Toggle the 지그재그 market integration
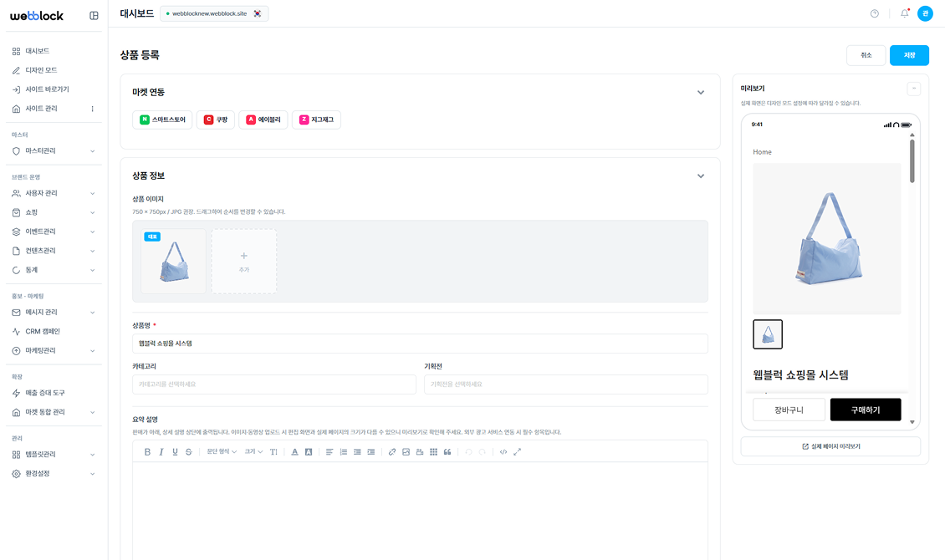Image resolution: width=945 pixels, height=560 pixels. 316,120
